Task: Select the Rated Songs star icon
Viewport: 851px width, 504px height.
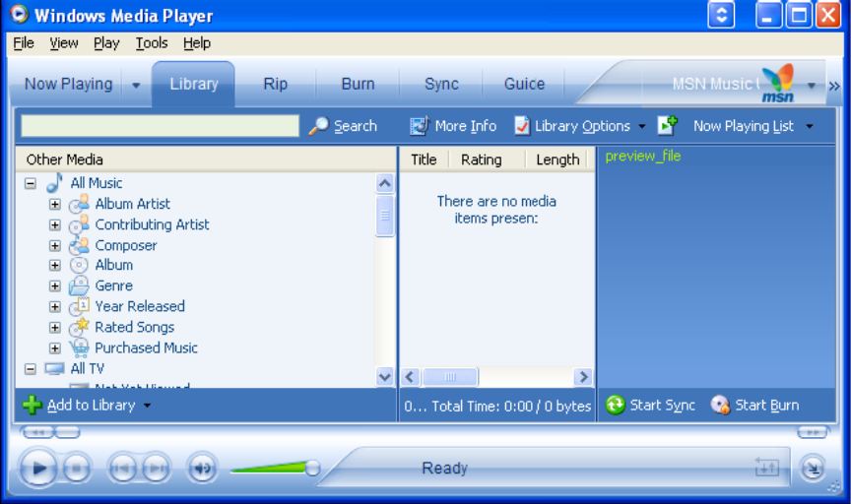Action: [x=79, y=327]
